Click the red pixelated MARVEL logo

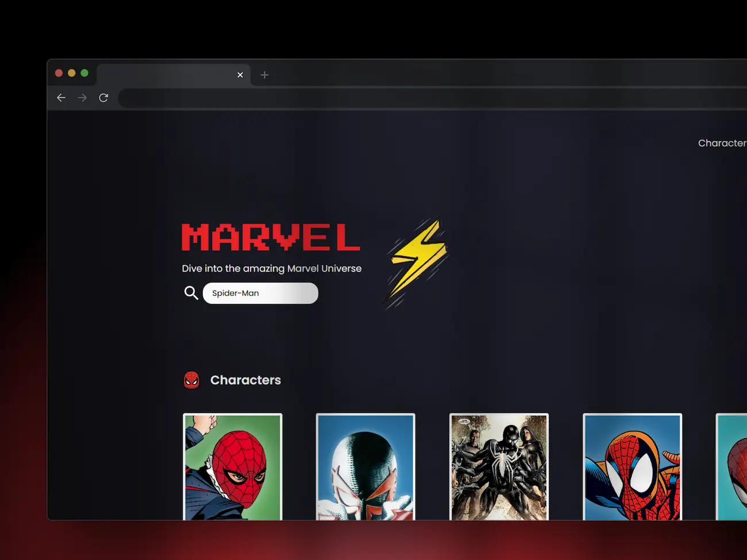tap(271, 238)
